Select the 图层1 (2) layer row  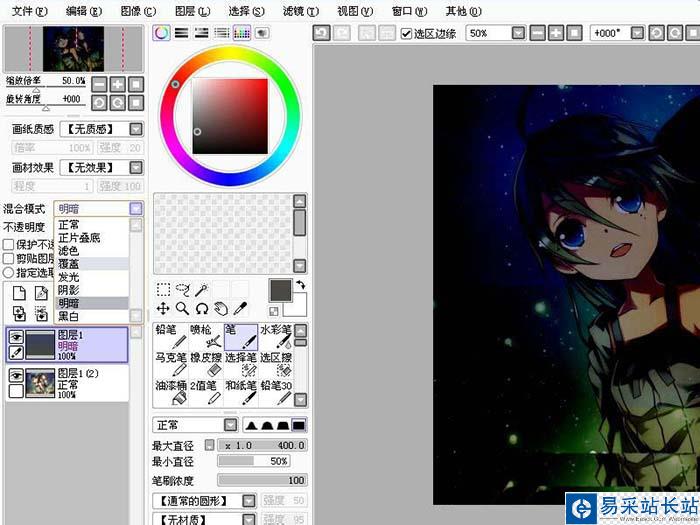[67, 383]
